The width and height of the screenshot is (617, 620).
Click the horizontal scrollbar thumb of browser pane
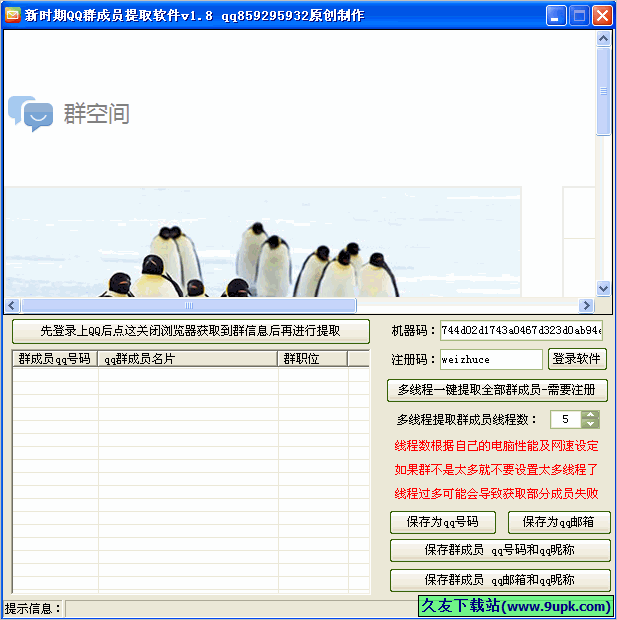189,305
